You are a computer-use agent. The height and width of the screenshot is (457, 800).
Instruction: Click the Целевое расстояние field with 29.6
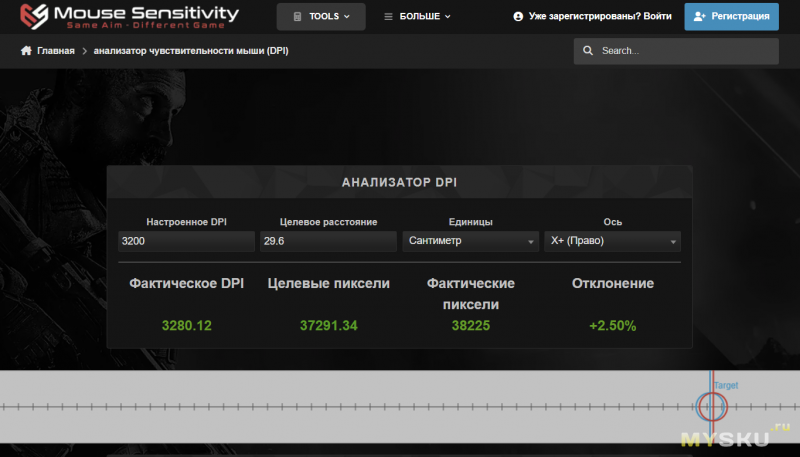point(327,241)
